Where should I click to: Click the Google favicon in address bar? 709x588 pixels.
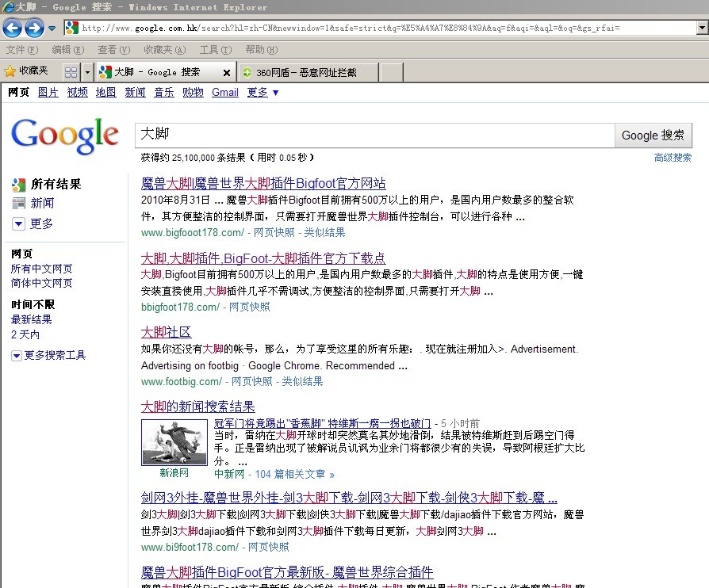click(x=71, y=28)
